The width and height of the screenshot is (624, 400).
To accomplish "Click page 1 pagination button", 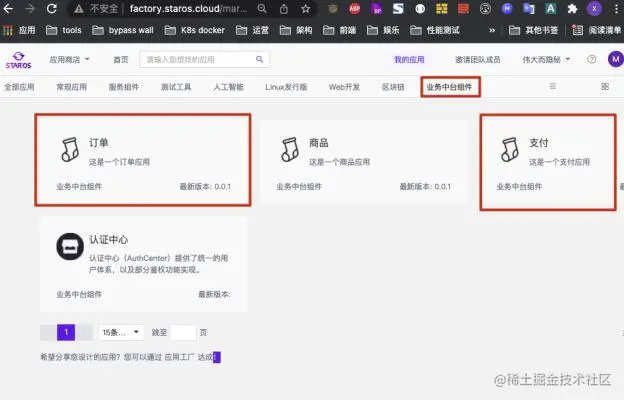I will coord(66,332).
